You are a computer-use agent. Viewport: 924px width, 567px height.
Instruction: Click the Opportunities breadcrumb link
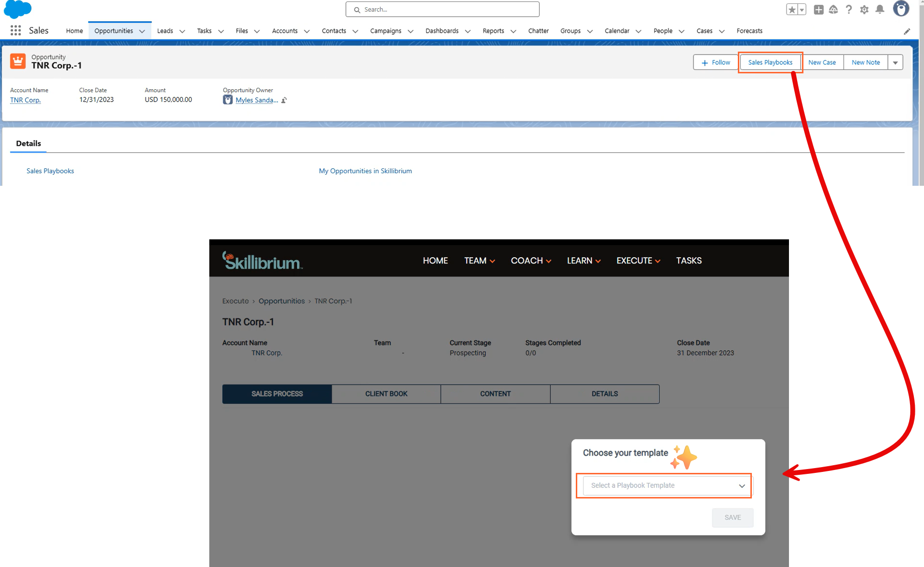coord(282,301)
